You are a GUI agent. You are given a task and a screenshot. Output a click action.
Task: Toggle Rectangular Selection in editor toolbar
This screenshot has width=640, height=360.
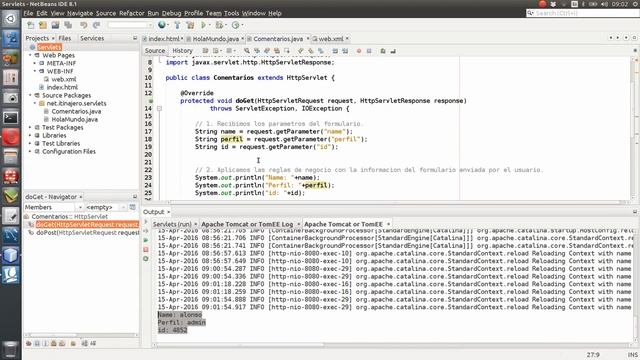click(287, 51)
